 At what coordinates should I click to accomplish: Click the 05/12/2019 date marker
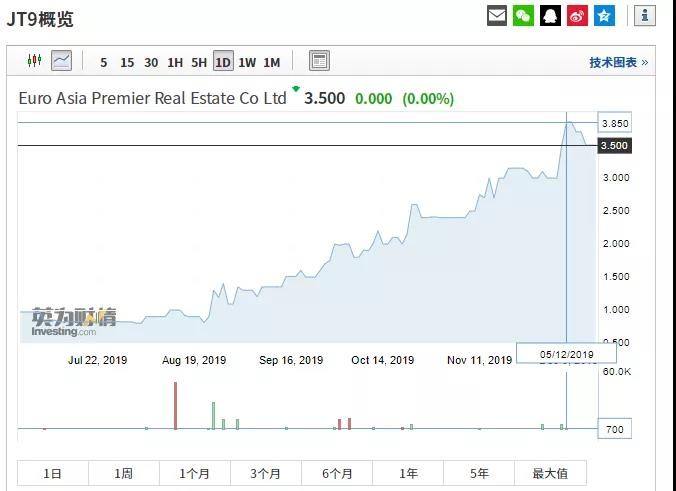coord(567,354)
